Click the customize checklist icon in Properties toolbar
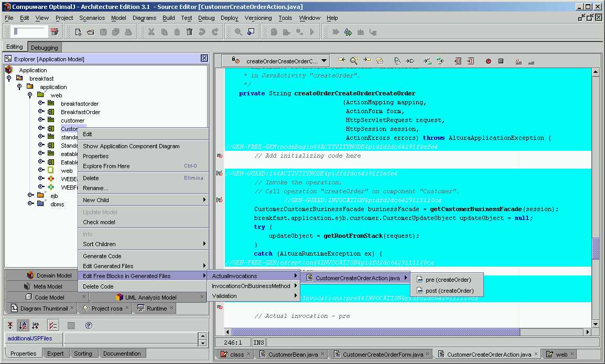 pos(53,325)
